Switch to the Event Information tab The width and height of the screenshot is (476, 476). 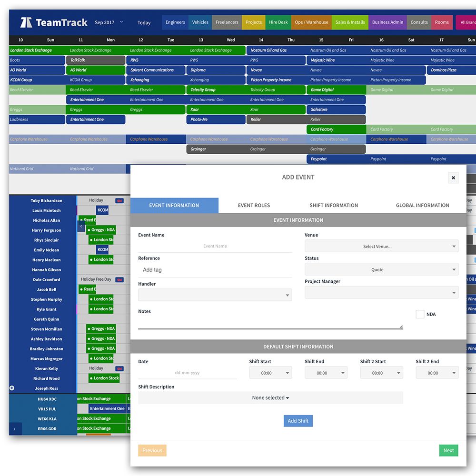[174, 205]
